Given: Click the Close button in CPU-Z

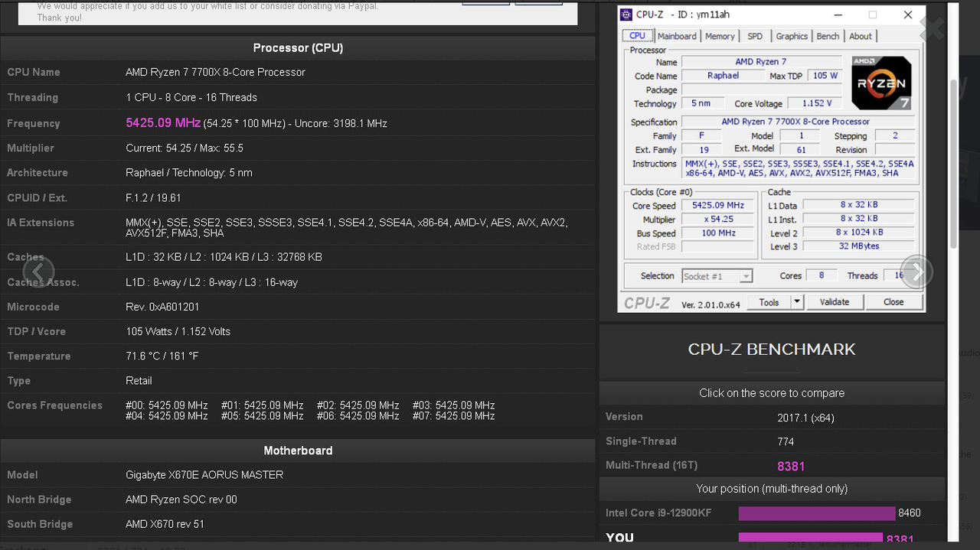Looking at the screenshot, I should pos(893,302).
